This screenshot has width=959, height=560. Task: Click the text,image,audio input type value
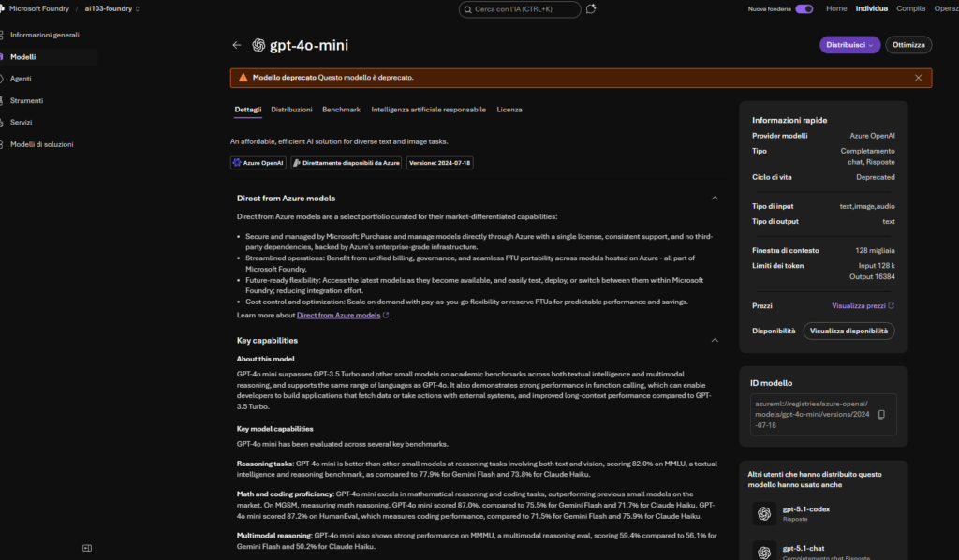click(x=866, y=207)
